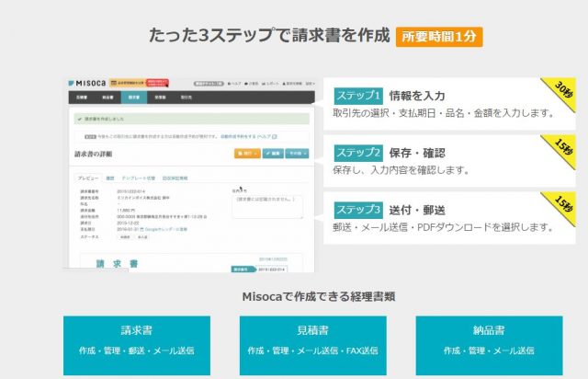Open the ヘルプ link in the embedded app header
This screenshot has width=588, height=379.
[x=234, y=84]
